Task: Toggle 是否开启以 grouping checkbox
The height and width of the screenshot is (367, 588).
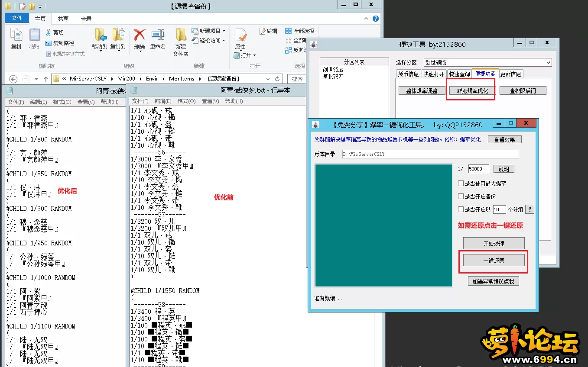Action: pos(461,209)
